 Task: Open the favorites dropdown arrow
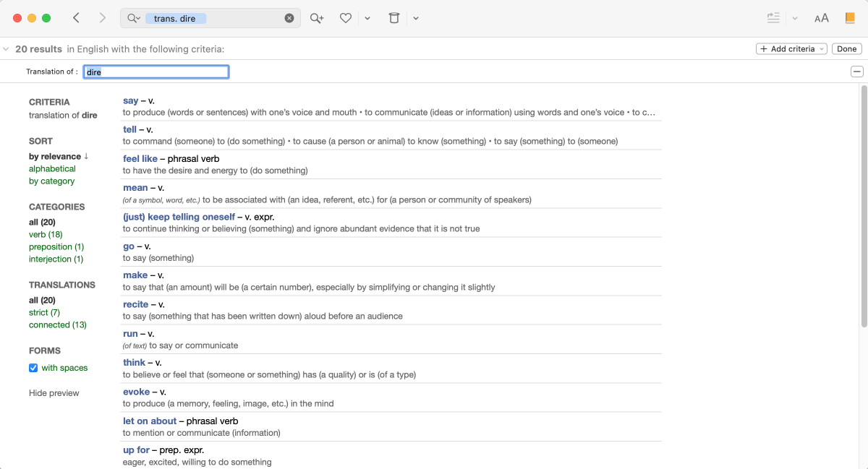(367, 18)
